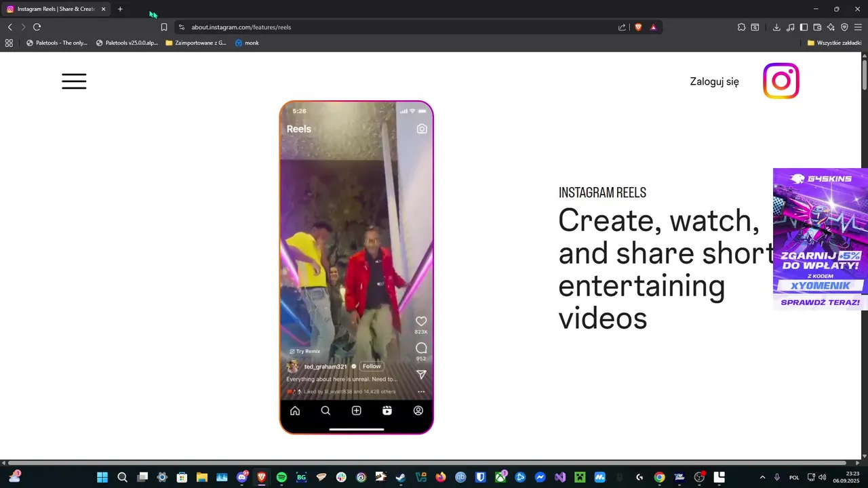Tap the Follow button on reel
The image size is (868, 488).
(372, 366)
